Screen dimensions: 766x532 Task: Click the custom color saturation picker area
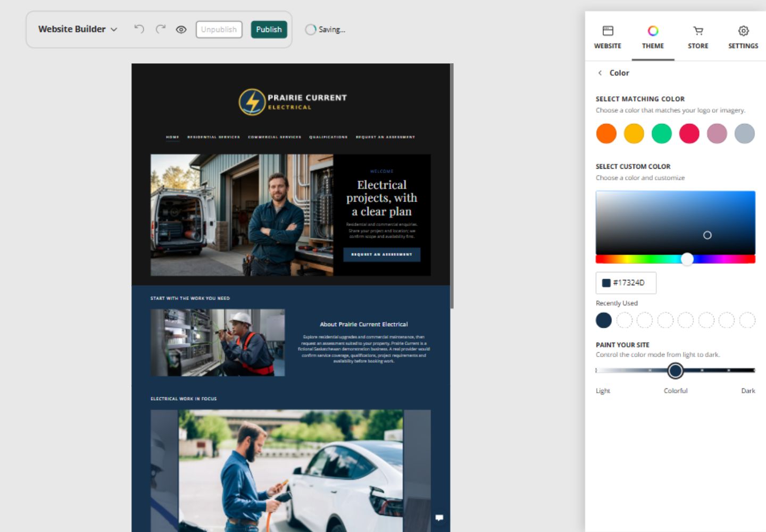676,222
